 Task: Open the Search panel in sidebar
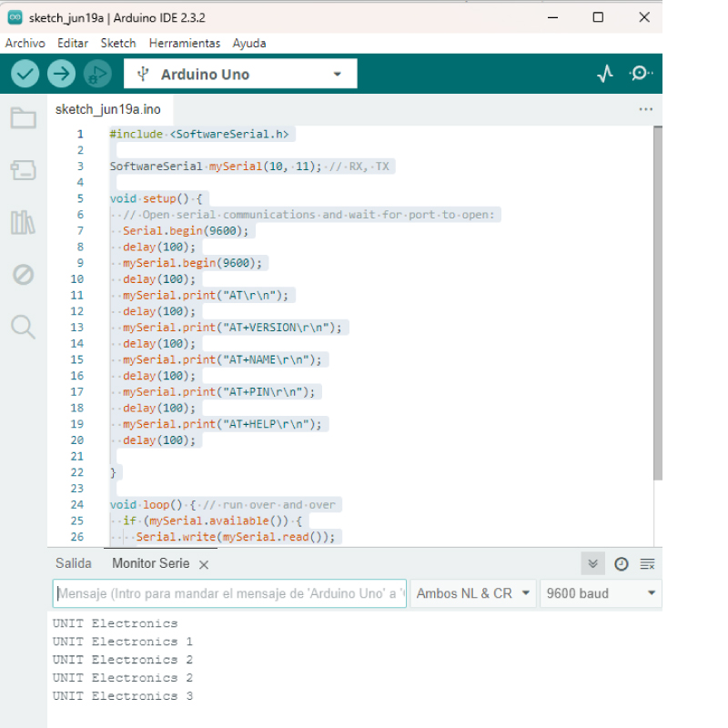23,327
